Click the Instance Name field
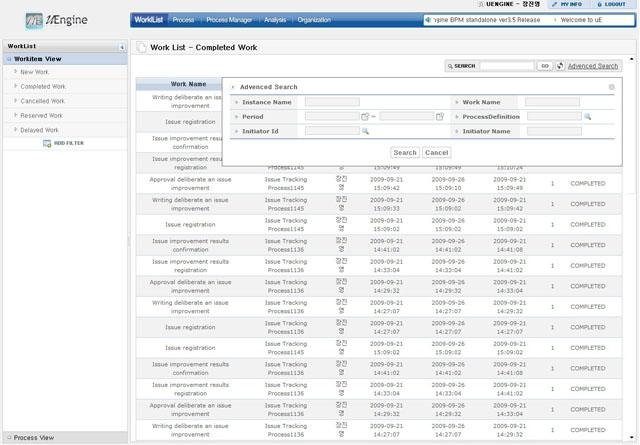 coord(332,102)
